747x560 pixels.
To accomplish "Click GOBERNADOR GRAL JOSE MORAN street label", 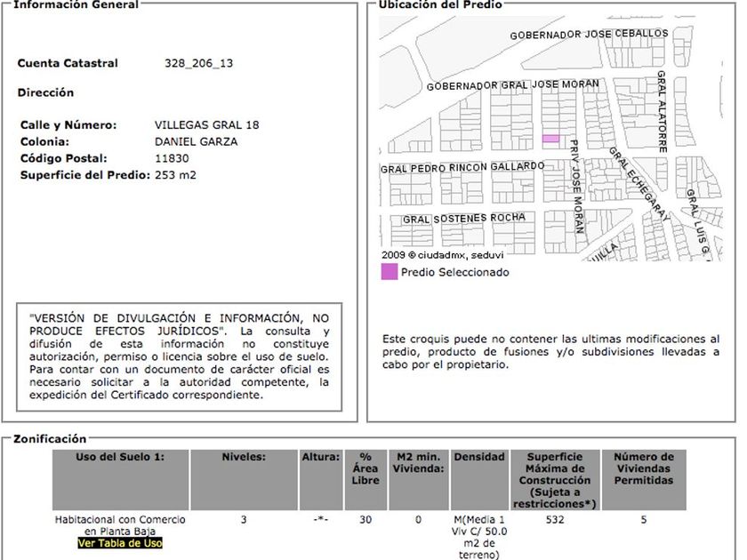I will pyautogui.click(x=512, y=85).
